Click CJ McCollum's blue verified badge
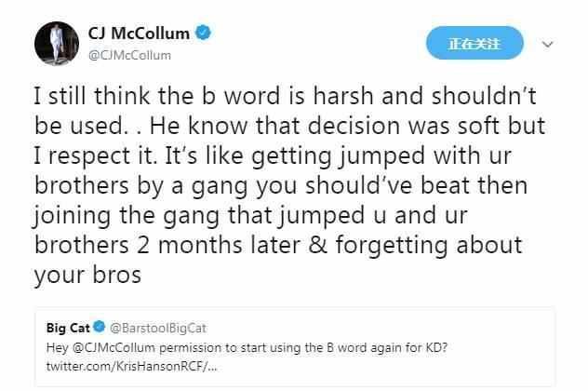588x391 pixels. point(203,33)
